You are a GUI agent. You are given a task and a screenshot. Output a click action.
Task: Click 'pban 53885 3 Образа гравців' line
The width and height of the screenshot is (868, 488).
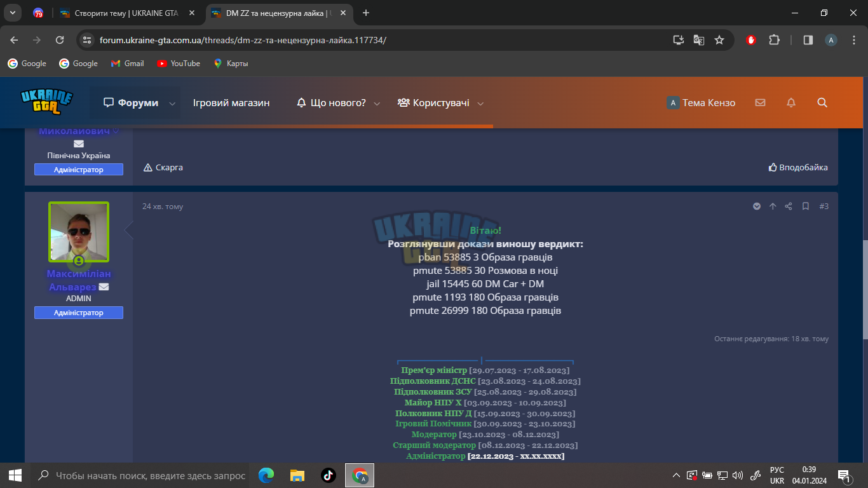[485, 257]
